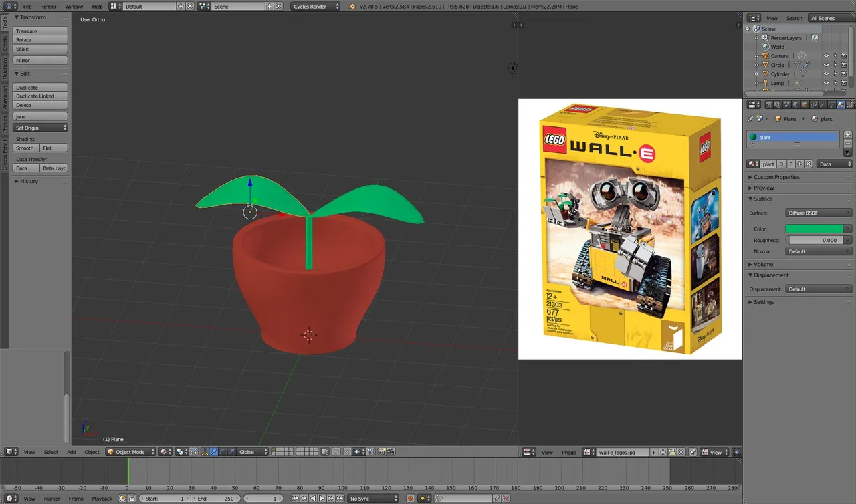Screen dimensions: 856x504
Task: Toggle selectability cursor for Camera row
Action: [x=835, y=56]
